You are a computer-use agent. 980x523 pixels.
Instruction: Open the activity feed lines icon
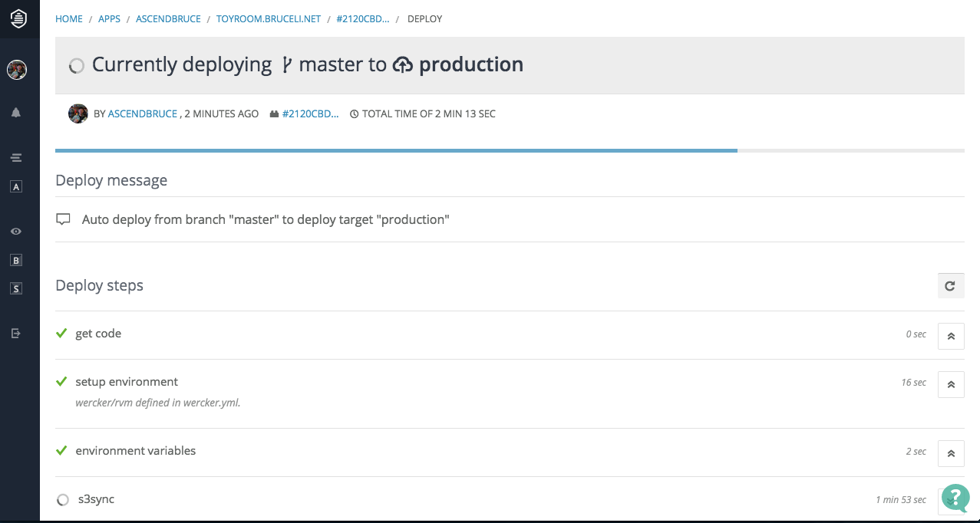16,158
